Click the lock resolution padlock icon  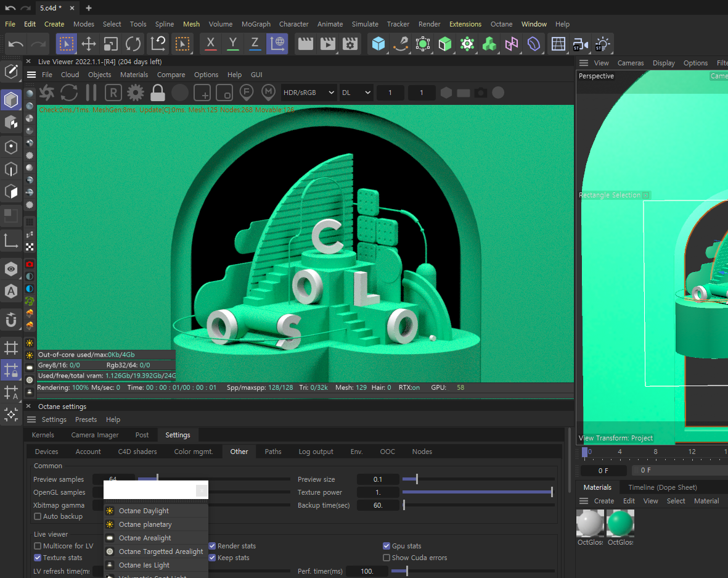point(158,93)
